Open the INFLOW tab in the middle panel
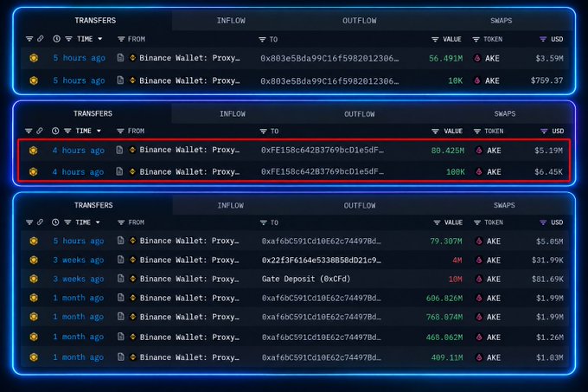The height and width of the screenshot is (392, 588). pos(233,113)
